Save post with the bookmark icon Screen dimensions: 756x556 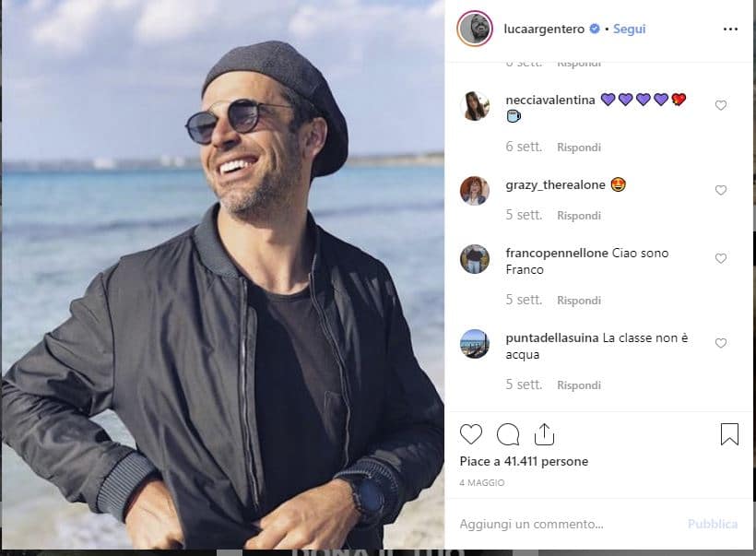(x=729, y=434)
